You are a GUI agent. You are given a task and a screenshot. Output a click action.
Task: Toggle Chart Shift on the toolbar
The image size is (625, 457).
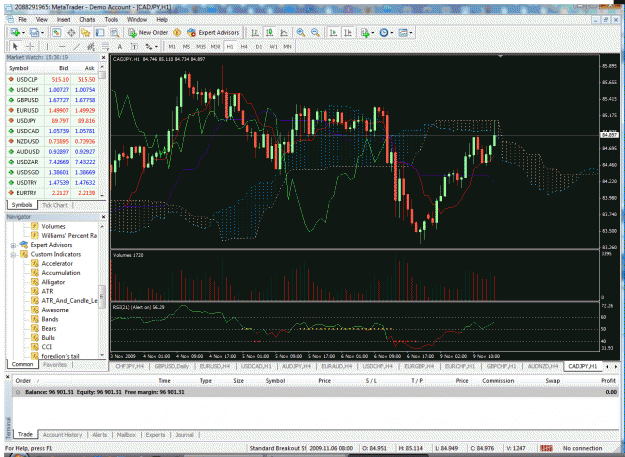pos(348,33)
